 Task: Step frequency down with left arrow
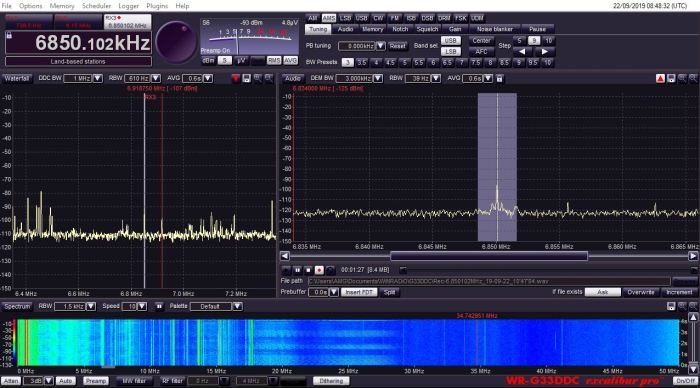click(x=522, y=52)
